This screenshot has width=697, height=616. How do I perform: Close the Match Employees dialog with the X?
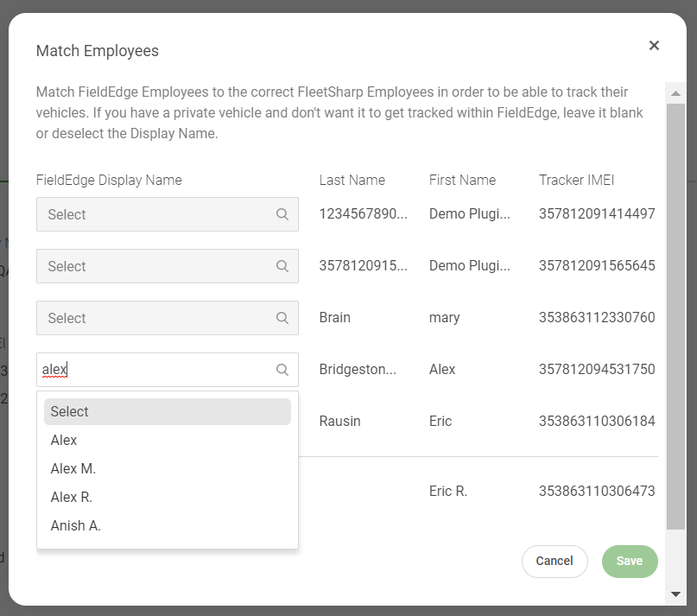(654, 45)
